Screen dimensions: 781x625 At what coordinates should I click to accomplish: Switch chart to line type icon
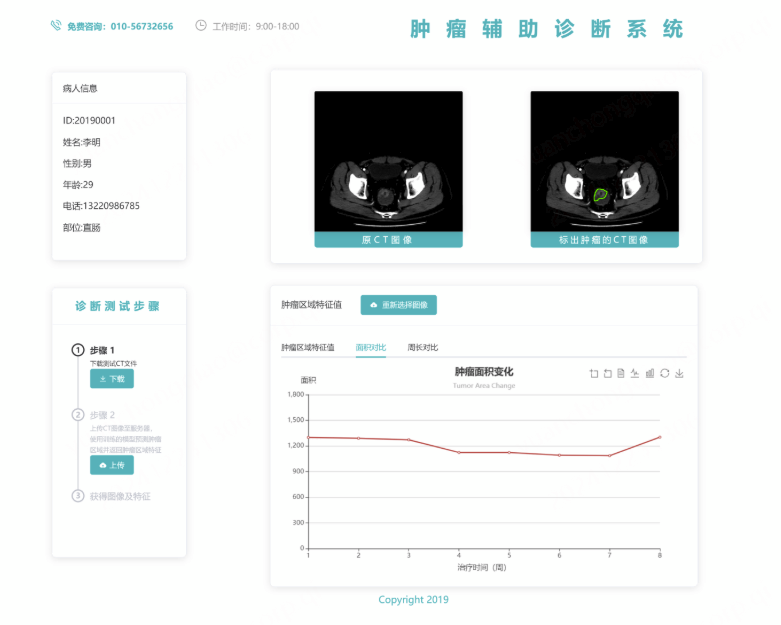point(635,374)
